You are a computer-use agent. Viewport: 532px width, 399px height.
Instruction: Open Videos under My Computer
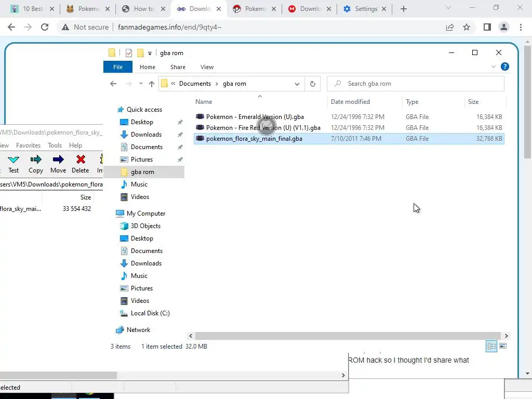[140, 301]
